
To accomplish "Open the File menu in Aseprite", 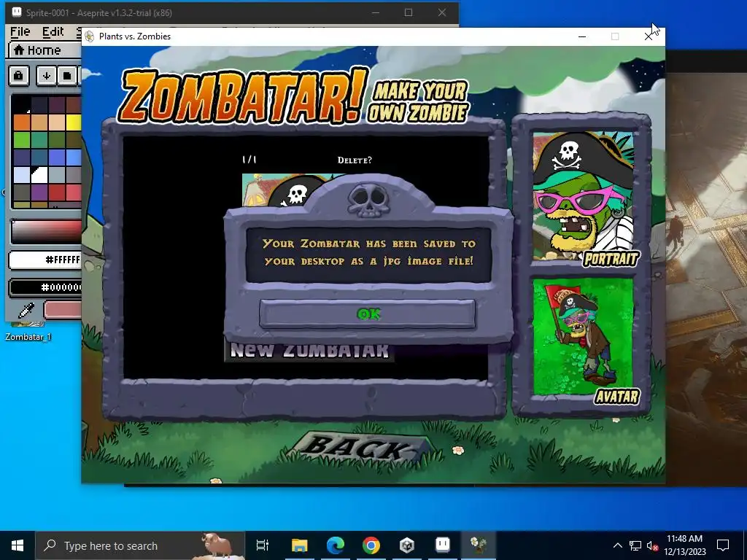I will [20, 31].
